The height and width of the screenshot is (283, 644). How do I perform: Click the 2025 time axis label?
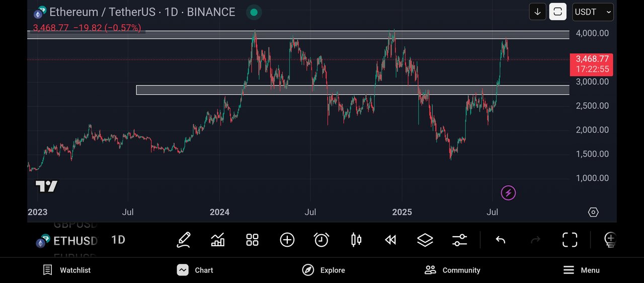402,212
